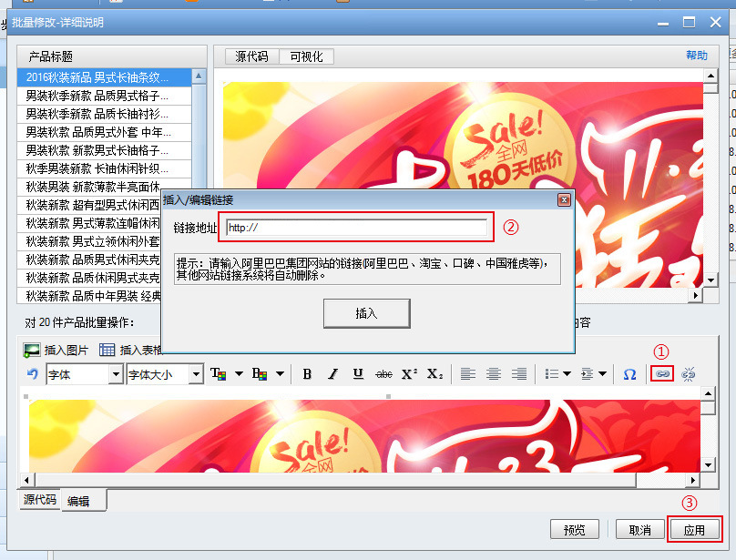
Task: Click preview pane scroll up arrow
Action: [x=710, y=76]
